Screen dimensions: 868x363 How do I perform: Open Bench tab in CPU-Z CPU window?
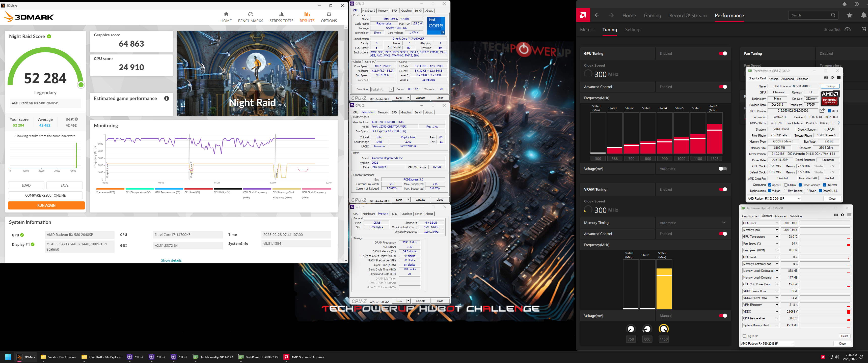pos(418,10)
